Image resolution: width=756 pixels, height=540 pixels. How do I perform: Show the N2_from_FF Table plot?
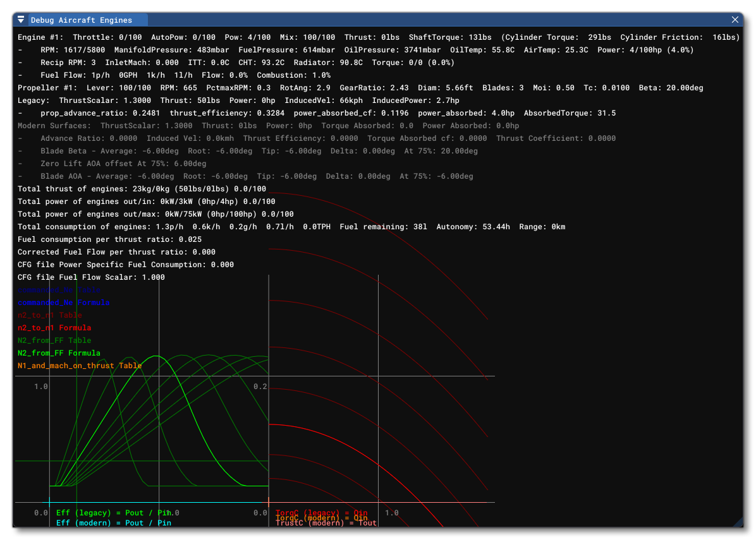pyautogui.click(x=54, y=340)
